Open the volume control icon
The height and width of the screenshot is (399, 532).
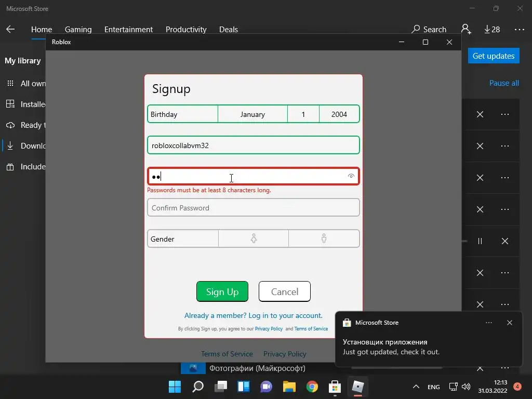[x=466, y=387]
